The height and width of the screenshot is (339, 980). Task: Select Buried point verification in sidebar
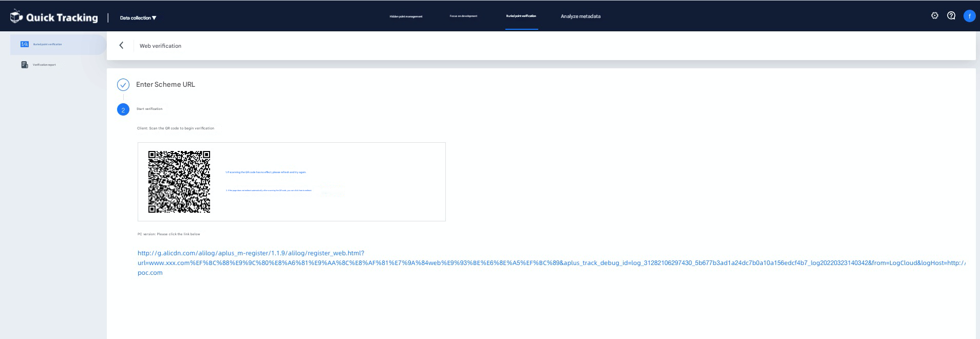click(58, 44)
